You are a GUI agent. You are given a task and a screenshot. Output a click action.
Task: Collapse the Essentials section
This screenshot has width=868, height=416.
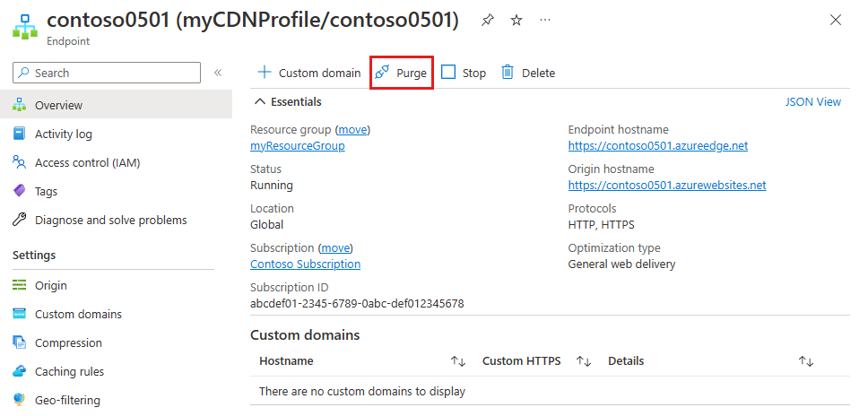(260, 101)
